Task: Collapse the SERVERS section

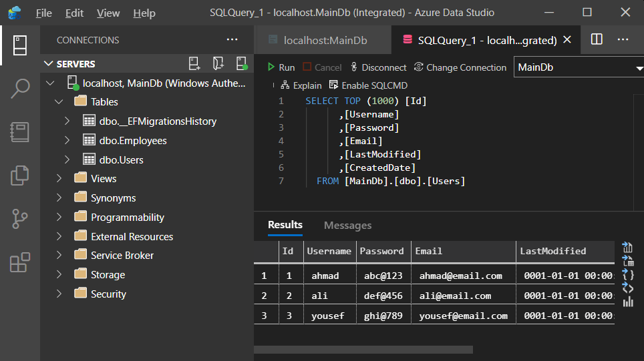Action: click(49, 63)
